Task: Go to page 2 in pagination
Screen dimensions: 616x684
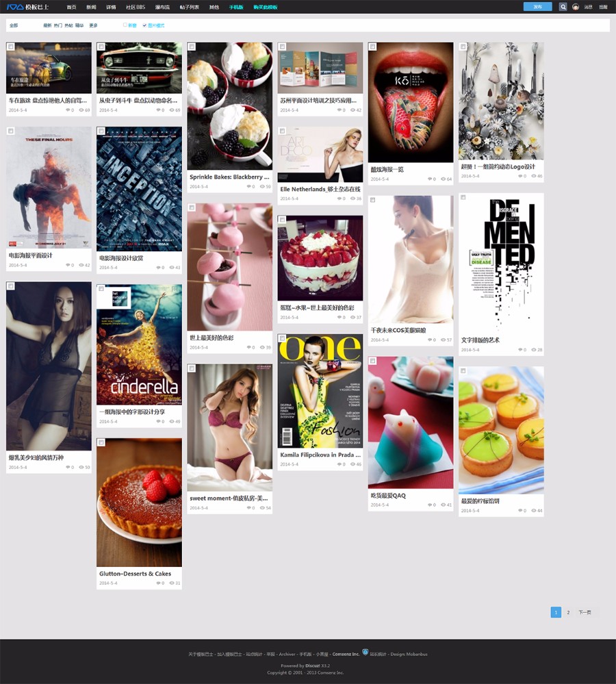Action: click(x=568, y=613)
